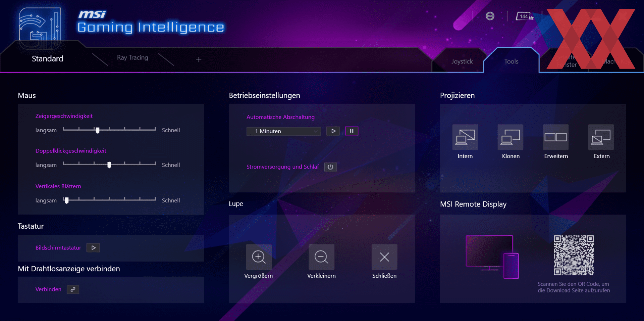Click the Vergrößern magnifier icon
The height and width of the screenshot is (321, 644).
tap(259, 257)
